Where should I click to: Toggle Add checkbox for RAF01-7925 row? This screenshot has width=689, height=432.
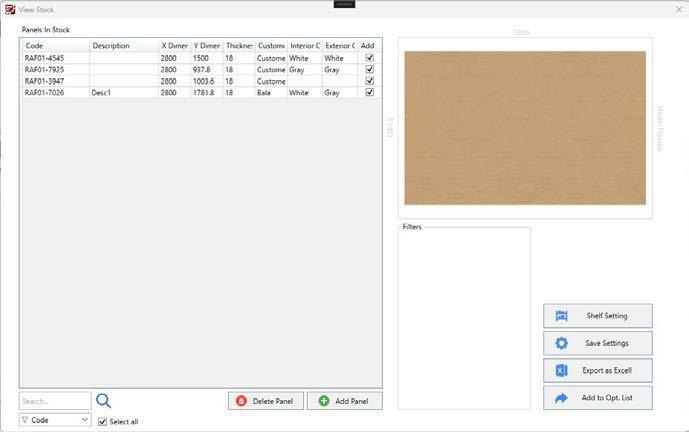(370, 70)
